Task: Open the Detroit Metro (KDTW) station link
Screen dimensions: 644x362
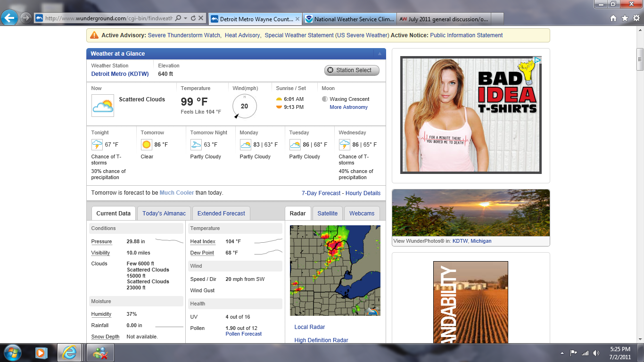Action: point(120,74)
